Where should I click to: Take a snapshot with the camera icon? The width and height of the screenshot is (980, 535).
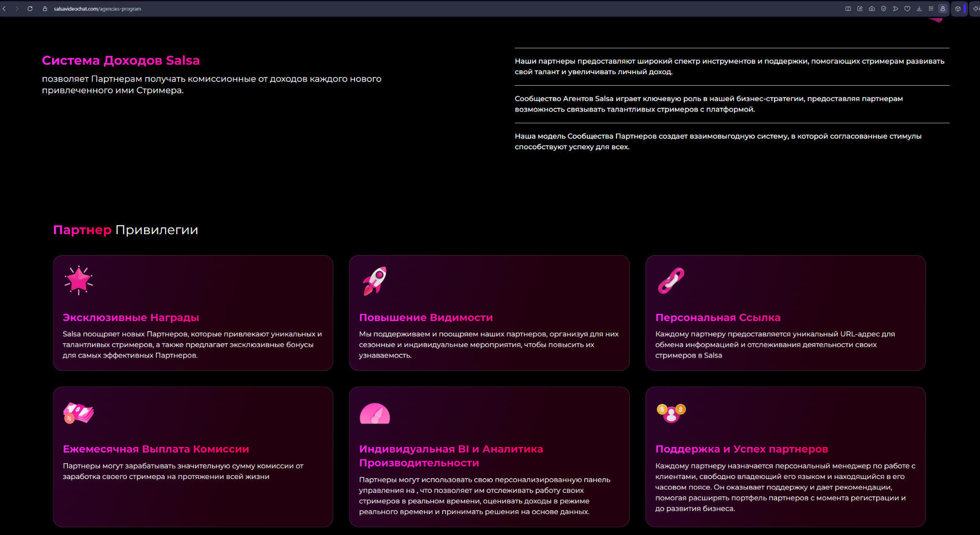(x=872, y=9)
